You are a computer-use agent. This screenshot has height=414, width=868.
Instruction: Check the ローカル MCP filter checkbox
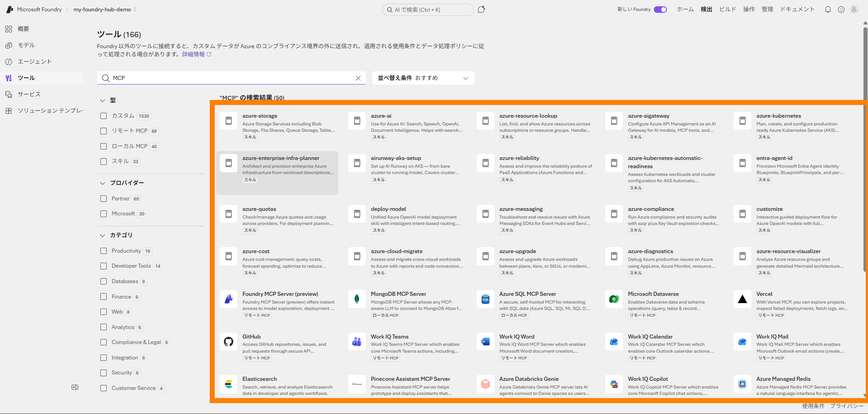(104, 146)
